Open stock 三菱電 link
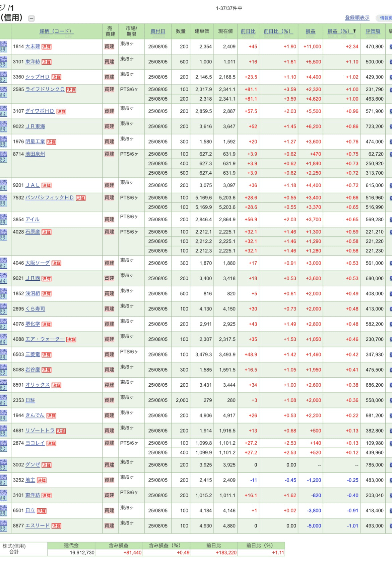392x561 pixels. 32,354
